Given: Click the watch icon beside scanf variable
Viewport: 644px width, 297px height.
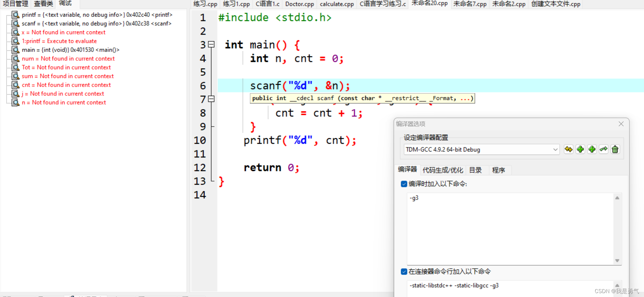Looking at the screenshot, I should [x=16, y=23].
